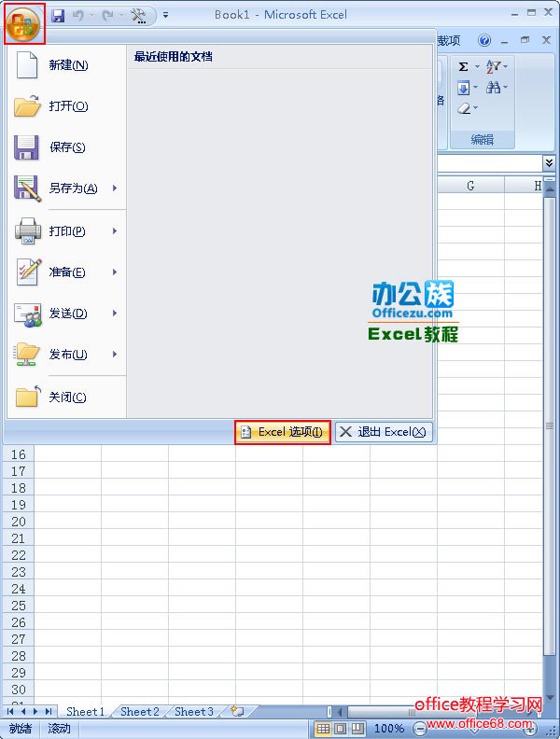Select row 25 header
The width and height of the screenshot is (560, 739).
coord(19,606)
